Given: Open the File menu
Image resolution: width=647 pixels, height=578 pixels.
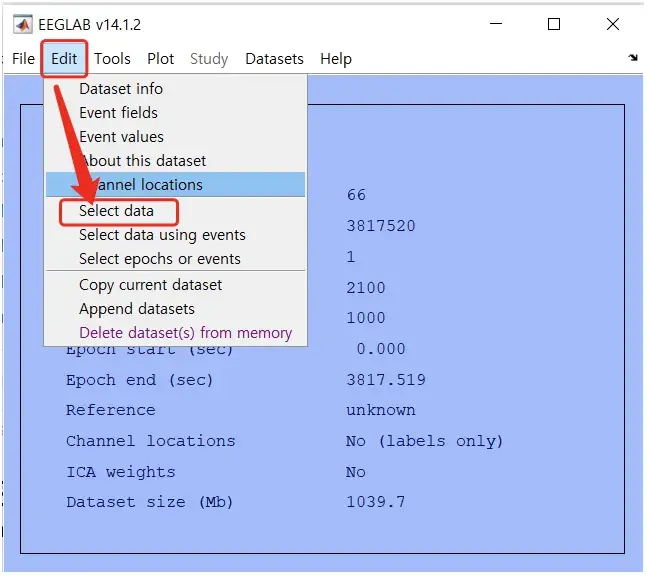Looking at the screenshot, I should click(x=23, y=59).
